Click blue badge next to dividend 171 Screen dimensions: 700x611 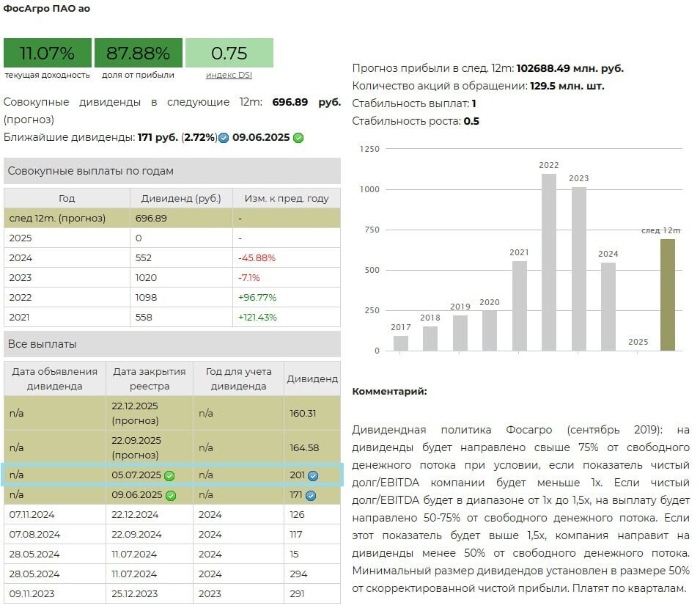(x=311, y=495)
